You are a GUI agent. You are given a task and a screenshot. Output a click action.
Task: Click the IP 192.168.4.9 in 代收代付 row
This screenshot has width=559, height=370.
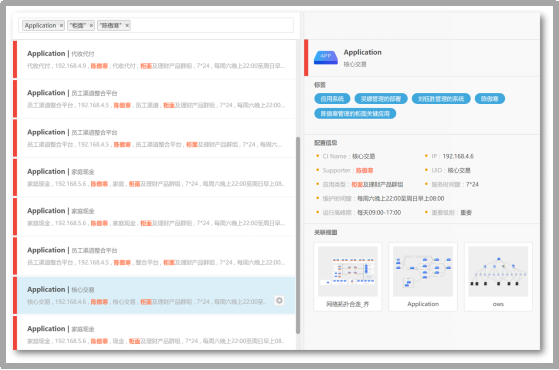click(x=71, y=66)
